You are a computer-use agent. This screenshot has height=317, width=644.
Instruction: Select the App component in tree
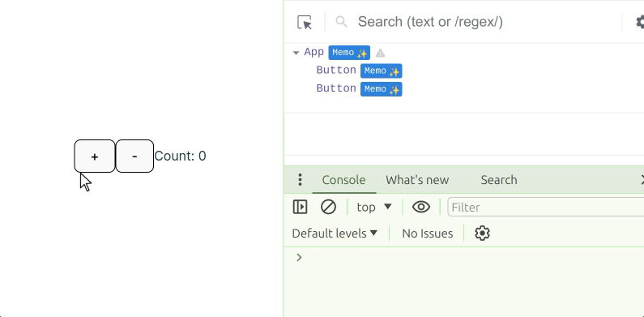click(x=314, y=53)
